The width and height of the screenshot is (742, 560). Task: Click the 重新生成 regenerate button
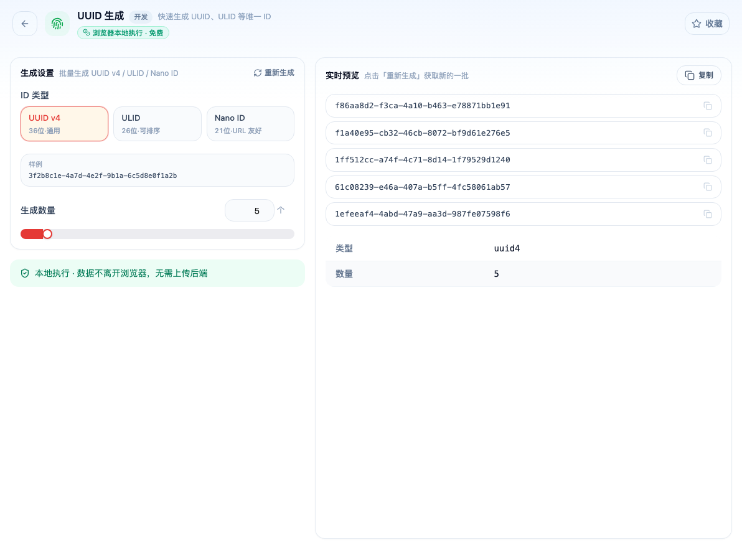click(274, 73)
